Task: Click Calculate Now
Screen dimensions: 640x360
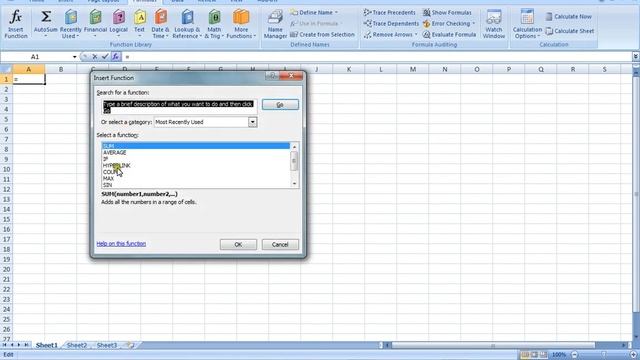Action: point(569,16)
